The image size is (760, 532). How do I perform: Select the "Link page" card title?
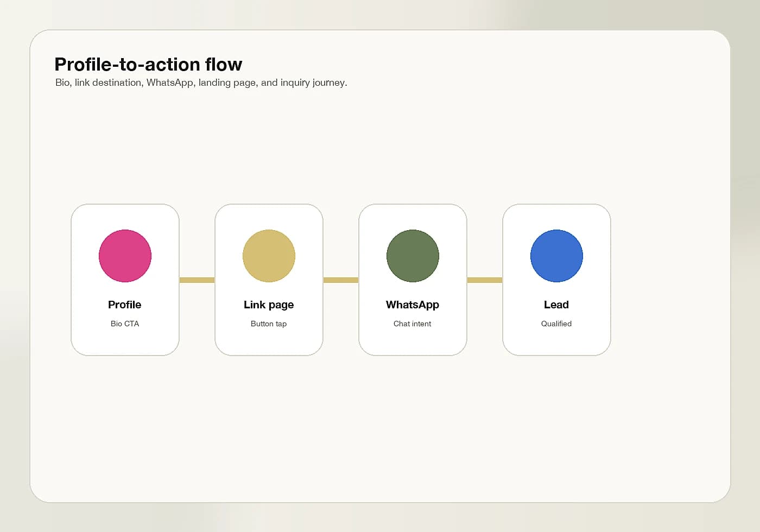coord(269,305)
